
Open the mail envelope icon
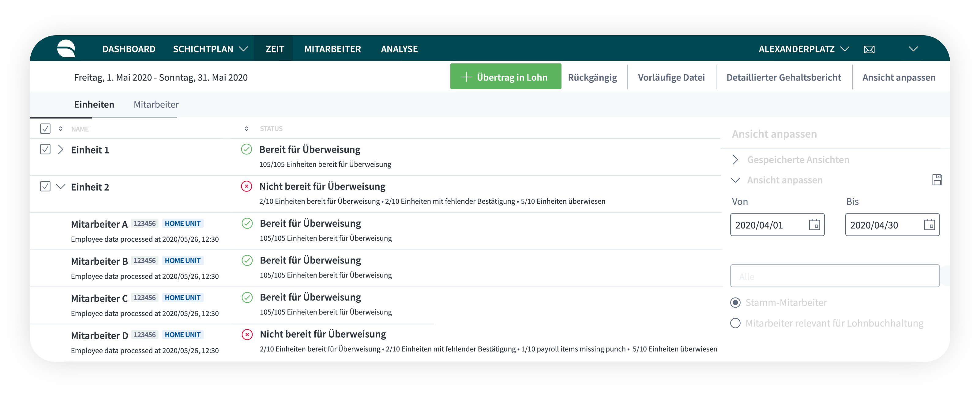tap(869, 50)
